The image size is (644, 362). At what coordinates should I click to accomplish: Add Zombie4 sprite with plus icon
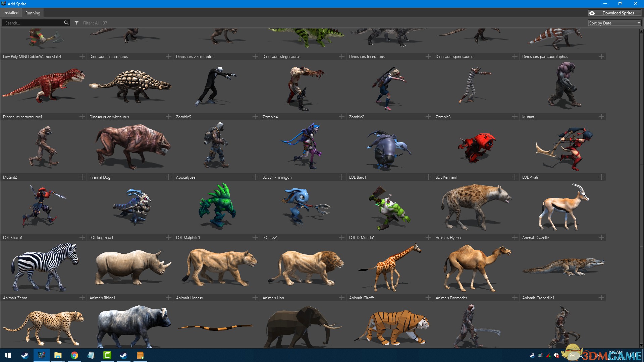(x=342, y=117)
